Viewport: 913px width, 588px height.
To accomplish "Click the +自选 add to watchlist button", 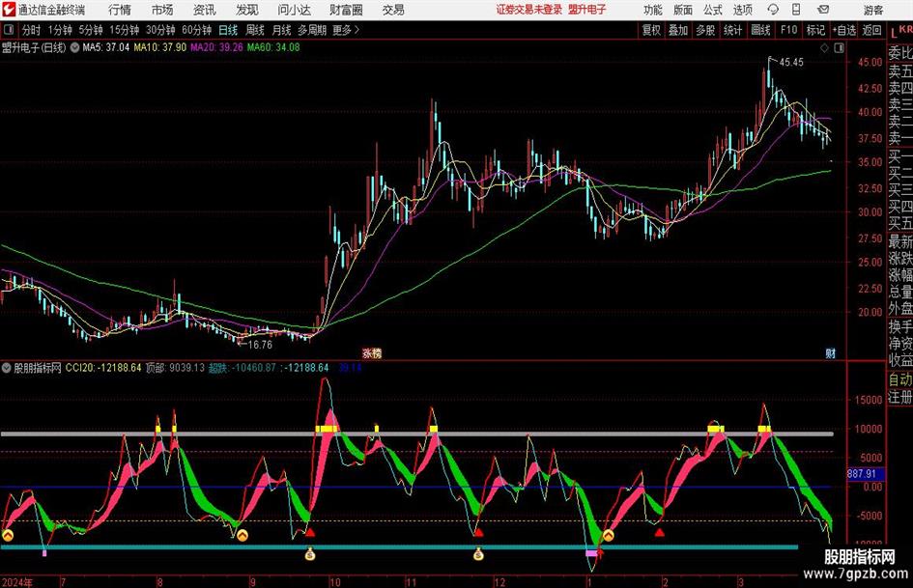I will pos(844,30).
